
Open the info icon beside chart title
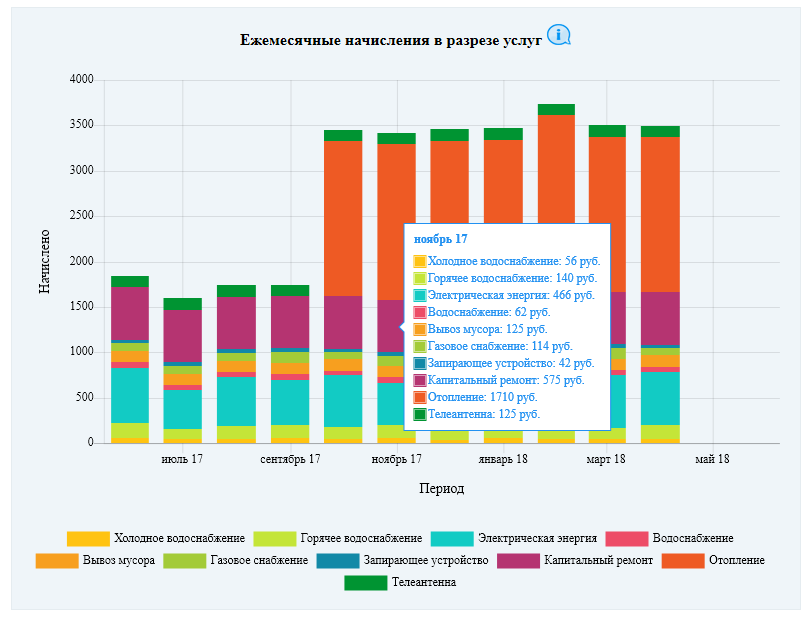[x=558, y=35]
